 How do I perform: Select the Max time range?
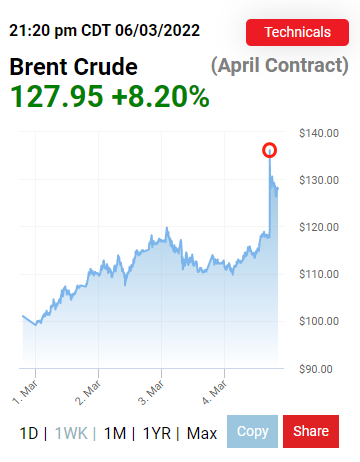(202, 433)
